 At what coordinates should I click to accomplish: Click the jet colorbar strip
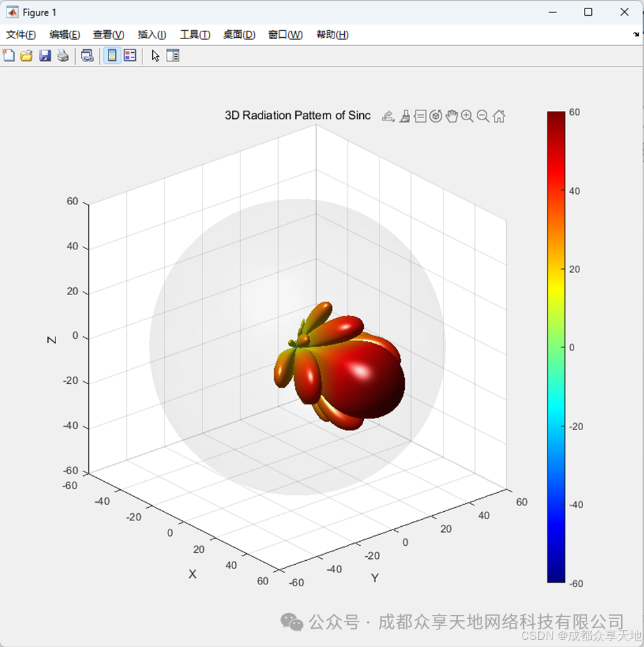[556, 347]
